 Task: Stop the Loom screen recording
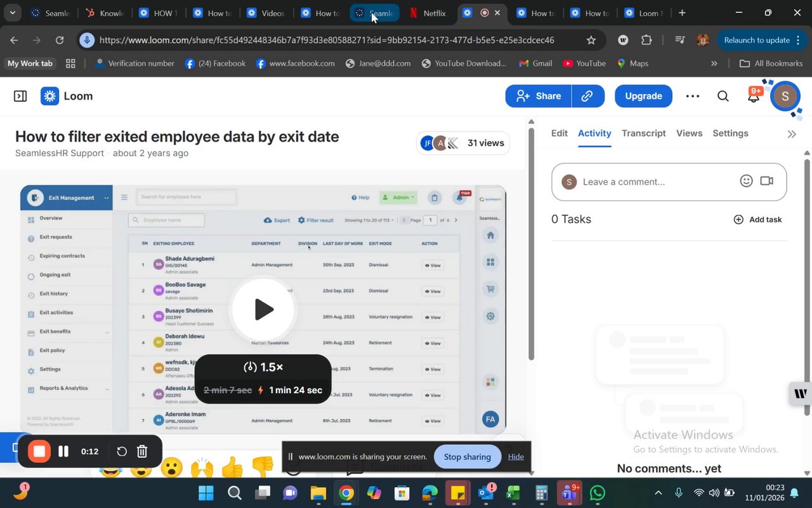pyautogui.click(x=39, y=451)
